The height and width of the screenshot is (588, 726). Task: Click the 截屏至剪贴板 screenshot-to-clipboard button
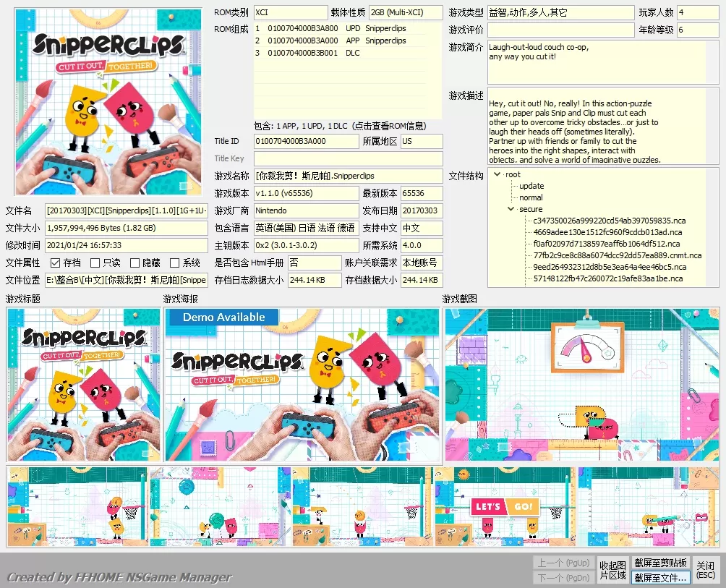point(659,561)
